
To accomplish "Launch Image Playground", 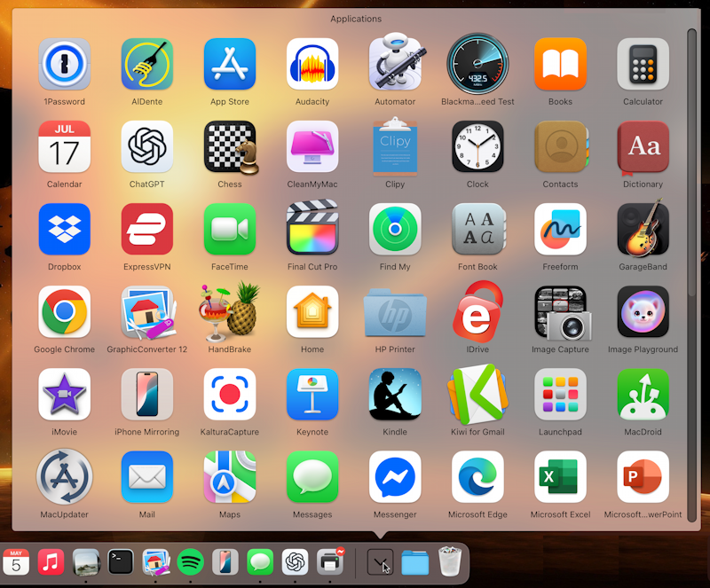I will (x=643, y=311).
